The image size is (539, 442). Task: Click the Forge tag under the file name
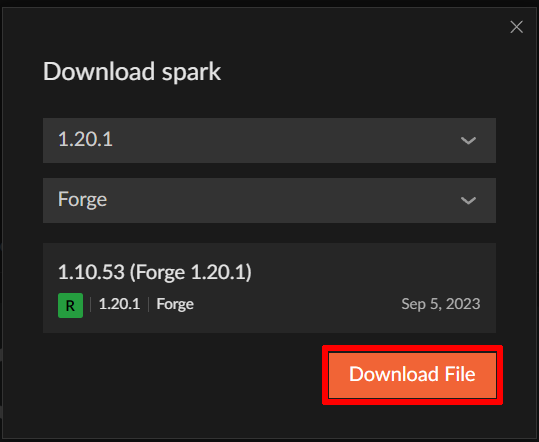pyautogui.click(x=175, y=304)
